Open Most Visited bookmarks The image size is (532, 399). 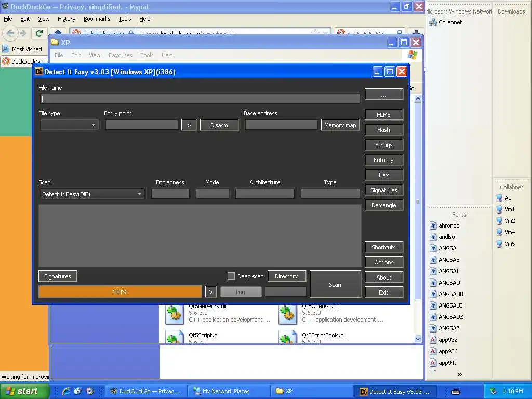[22, 49]
